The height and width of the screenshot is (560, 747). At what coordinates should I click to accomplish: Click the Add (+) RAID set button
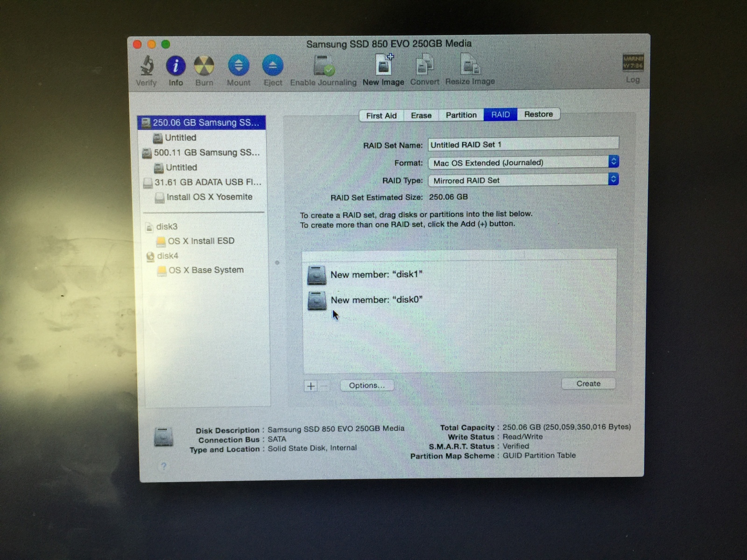(x=311, y=386)
